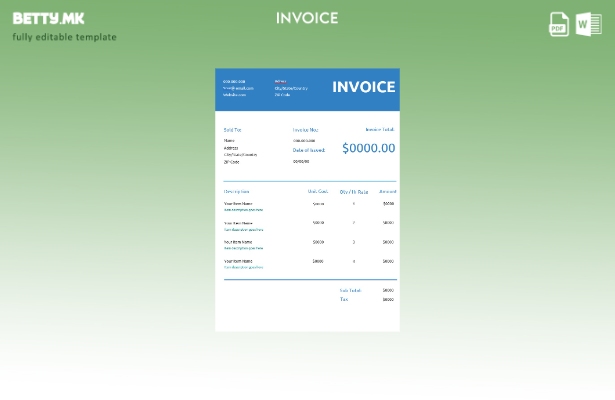Select the first 'Your Item Name' row
The width and height of the screenshot is (615, 400).
click(x=238, y=203)
